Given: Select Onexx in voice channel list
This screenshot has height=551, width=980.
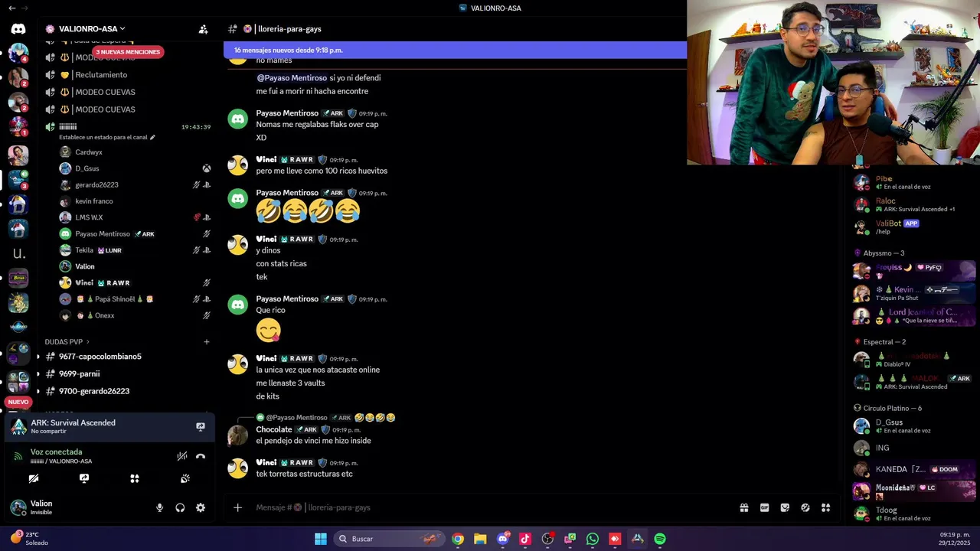Looking at the screenshot, I should point(104,315).
